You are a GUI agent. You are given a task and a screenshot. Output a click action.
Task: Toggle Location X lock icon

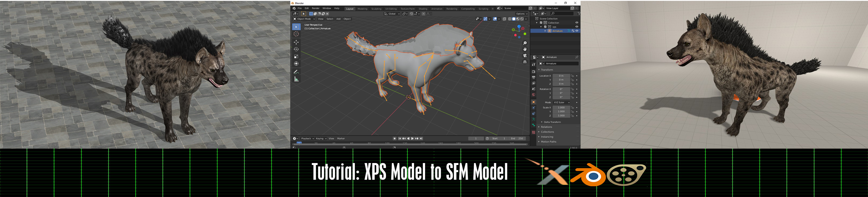coord(573,76)
